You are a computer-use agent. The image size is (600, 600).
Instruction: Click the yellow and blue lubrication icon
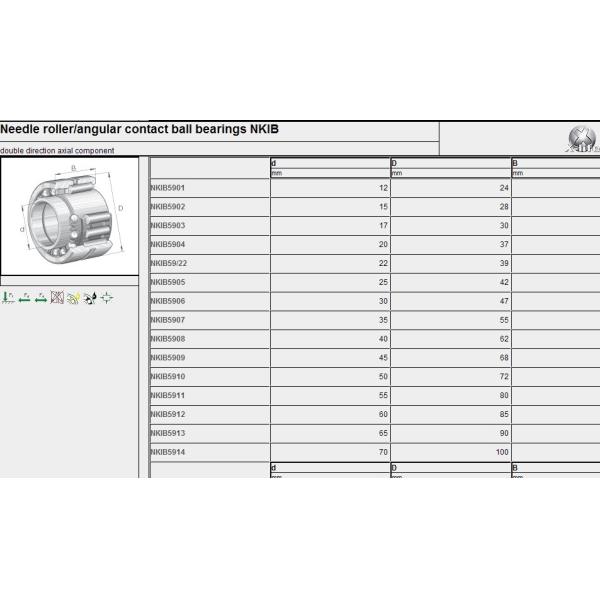pyautogui.click(x=73, y=297)
